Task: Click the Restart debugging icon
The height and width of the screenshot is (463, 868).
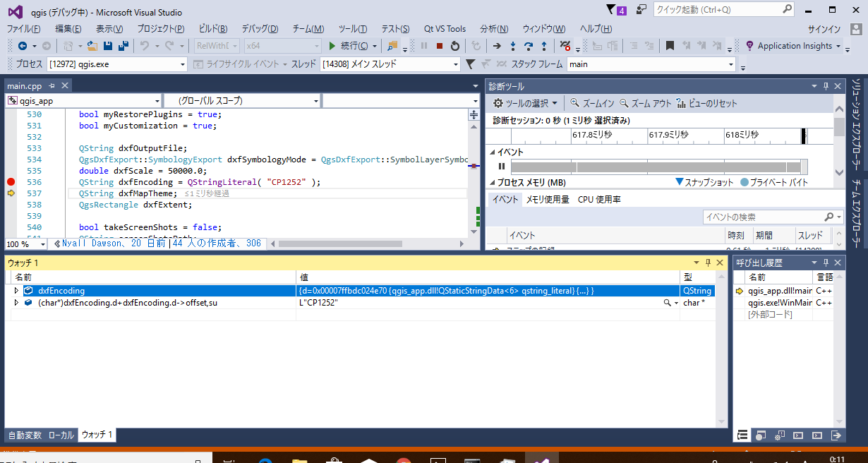Action: tap(455, 46)
